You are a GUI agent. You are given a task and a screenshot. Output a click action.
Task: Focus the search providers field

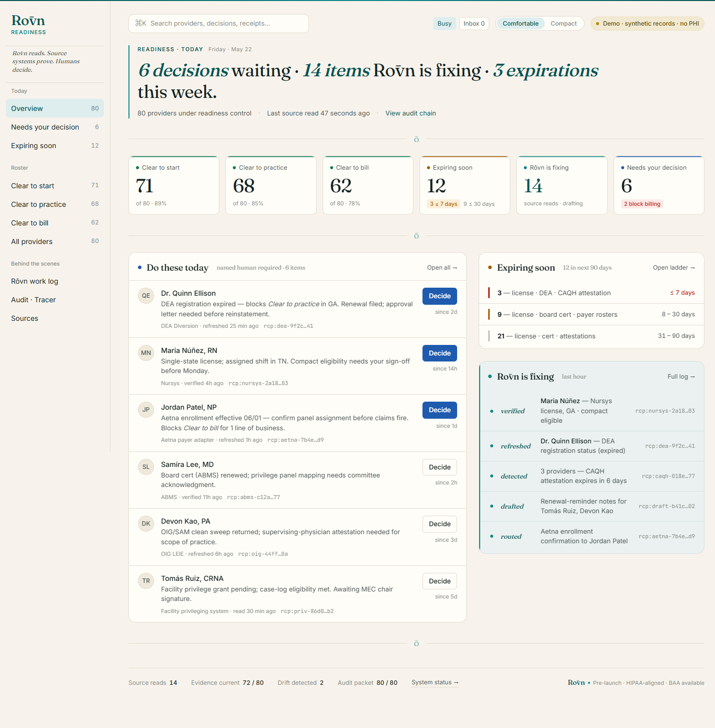click(219, 24)
